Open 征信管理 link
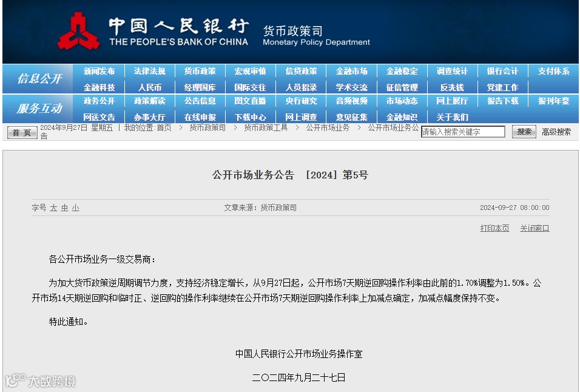Image resolution: width=580 pixels, height=392 pixels. click(402, 87)
